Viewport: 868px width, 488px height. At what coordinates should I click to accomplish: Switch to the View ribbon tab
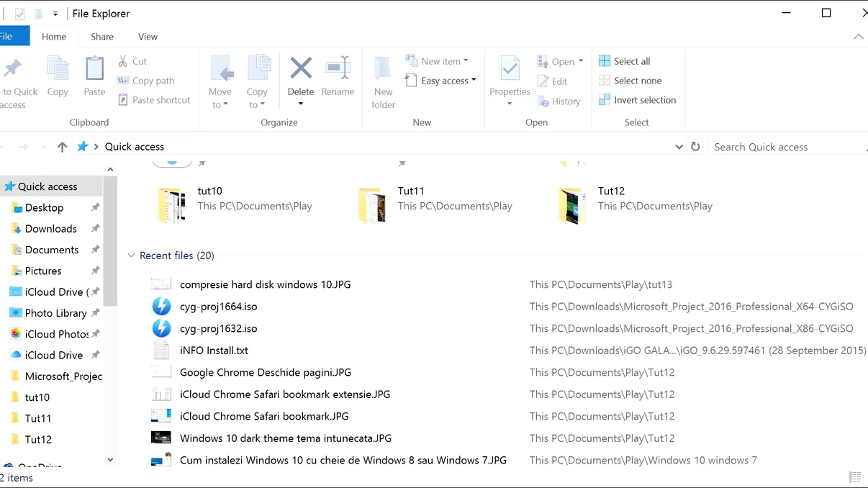(x=148, y=36)
